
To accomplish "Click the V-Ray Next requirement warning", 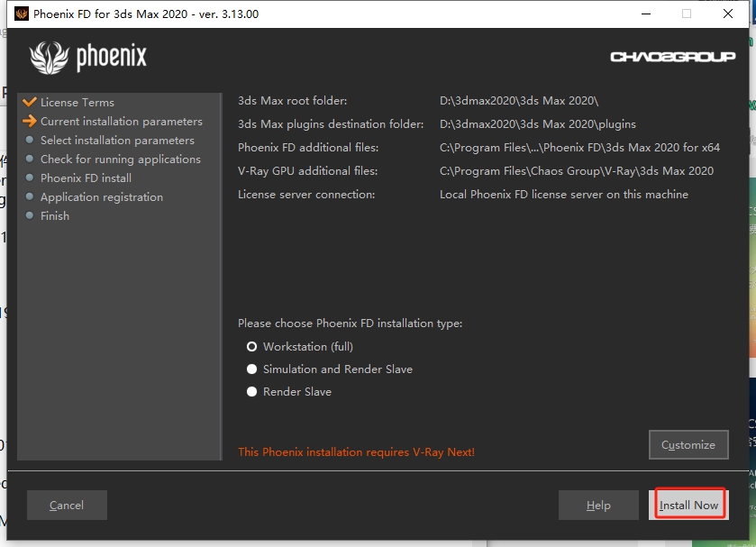I will (x=356, y=452).
